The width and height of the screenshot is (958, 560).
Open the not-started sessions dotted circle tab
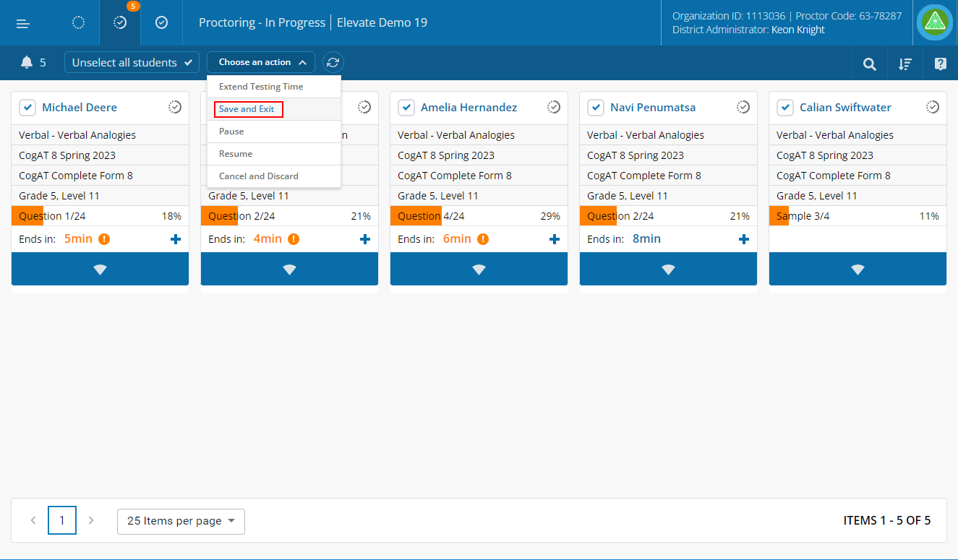point(79,22)
